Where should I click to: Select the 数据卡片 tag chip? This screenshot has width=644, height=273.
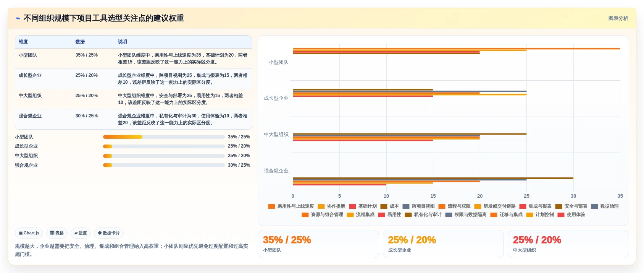point(109,233)
